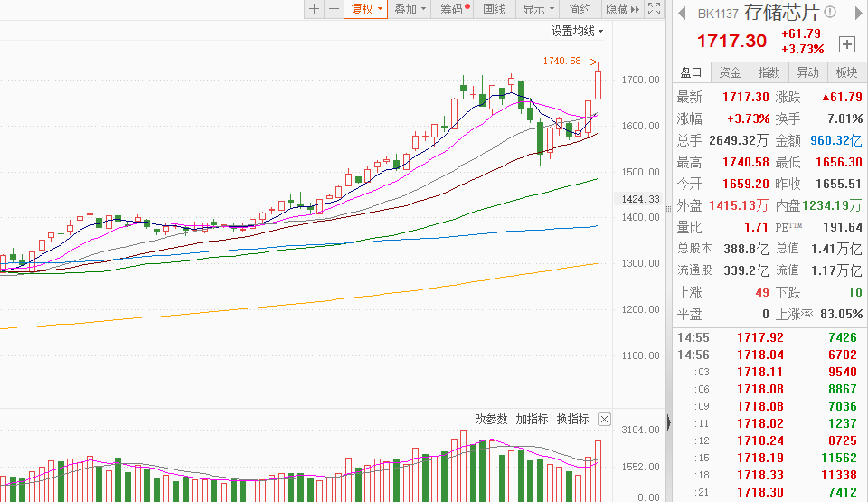Toggle fullscreen chart expand icon
Screen dimensions: 868x502
(654, 9)
